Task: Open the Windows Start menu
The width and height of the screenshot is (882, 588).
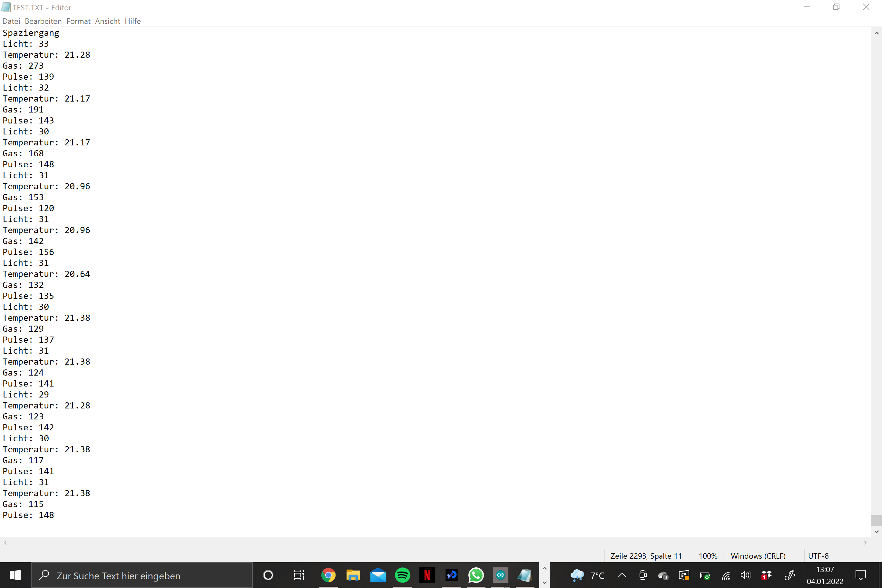Action: tap(15, 575)
